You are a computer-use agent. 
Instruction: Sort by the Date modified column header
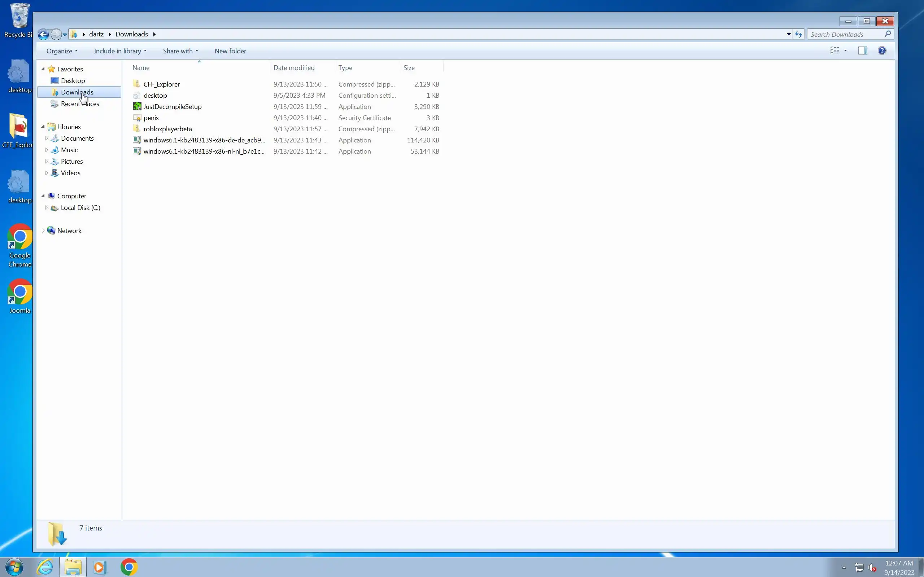[294, 67]
